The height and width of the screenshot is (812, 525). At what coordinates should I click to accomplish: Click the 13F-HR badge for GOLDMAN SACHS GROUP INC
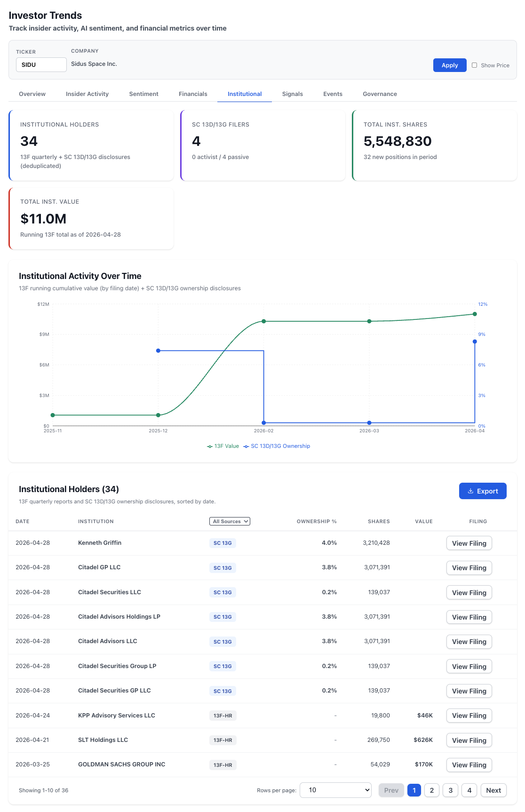click(223, 765)
